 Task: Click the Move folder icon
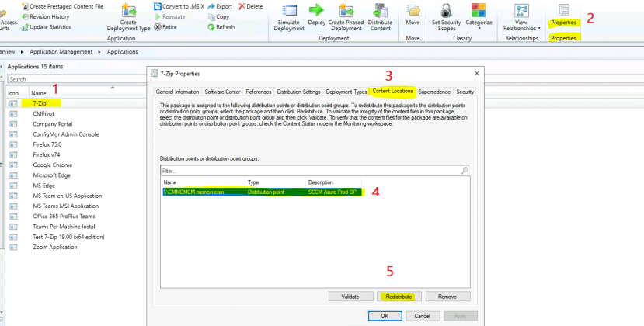[414, 11]
